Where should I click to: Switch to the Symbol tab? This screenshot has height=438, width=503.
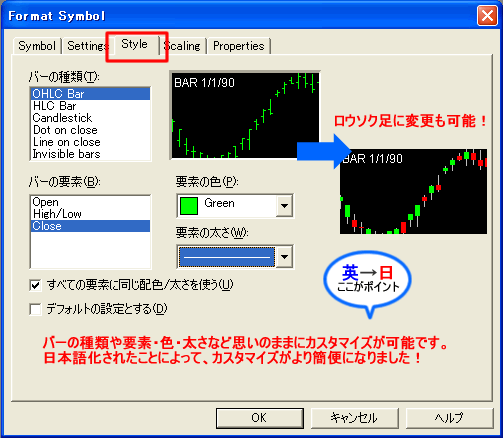37,46
